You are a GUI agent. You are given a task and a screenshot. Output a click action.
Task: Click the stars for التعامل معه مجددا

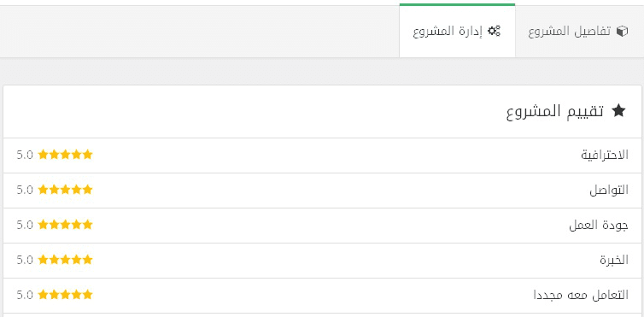pos(65,295)
